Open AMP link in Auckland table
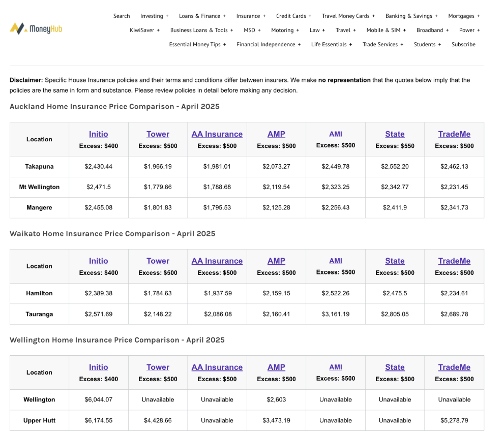Screen dimensions: 504x436 [x=276, y=134]
